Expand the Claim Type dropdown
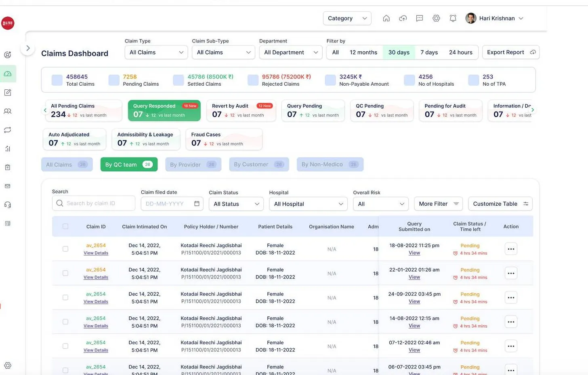 156,53
